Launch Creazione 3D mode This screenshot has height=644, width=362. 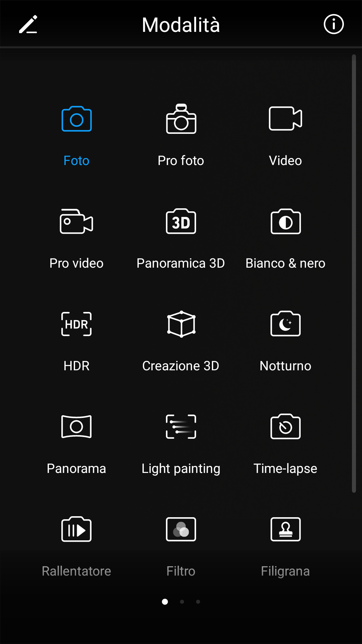pyautogui.click(x=181, y=324)
